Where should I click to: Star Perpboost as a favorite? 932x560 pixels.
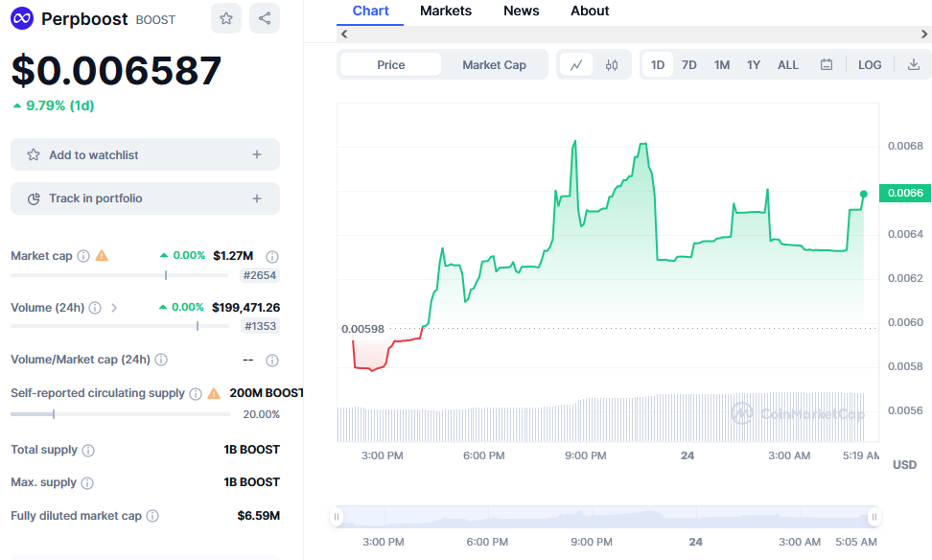coord(226,18)
